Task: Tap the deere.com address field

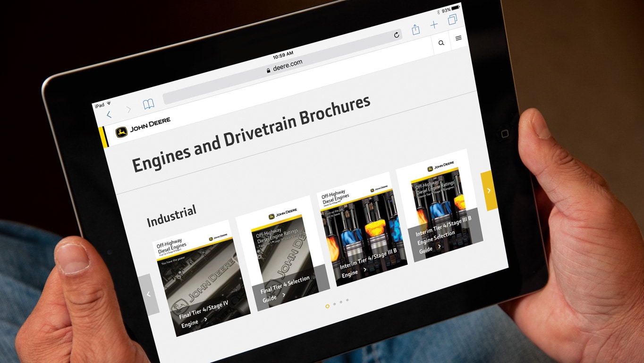Action: (x=282, y=66)
